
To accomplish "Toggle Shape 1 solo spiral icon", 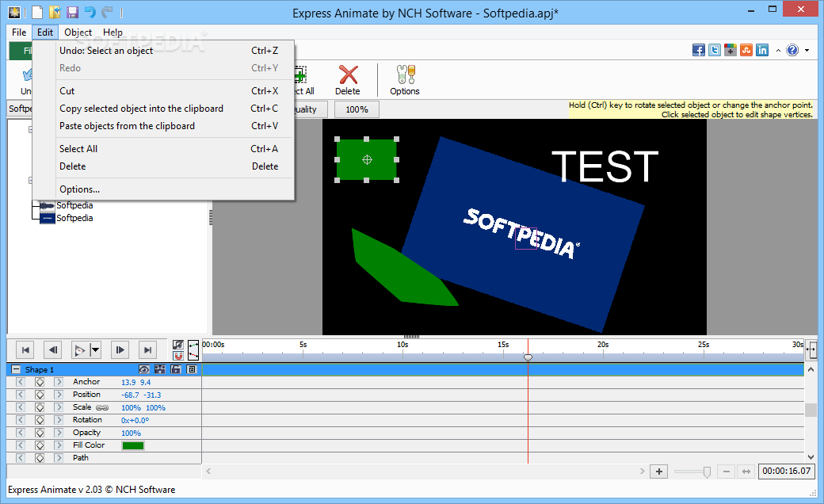I will (x=192, y=369).
